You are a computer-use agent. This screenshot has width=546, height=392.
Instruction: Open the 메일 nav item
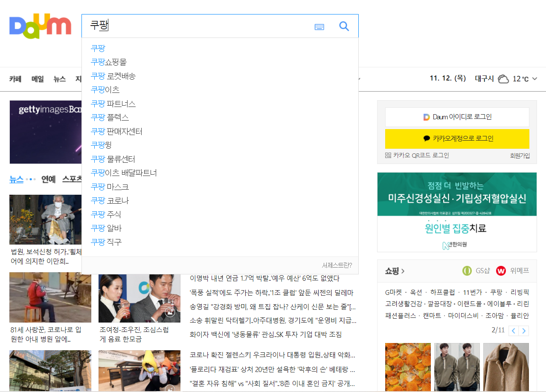[38, 79]
